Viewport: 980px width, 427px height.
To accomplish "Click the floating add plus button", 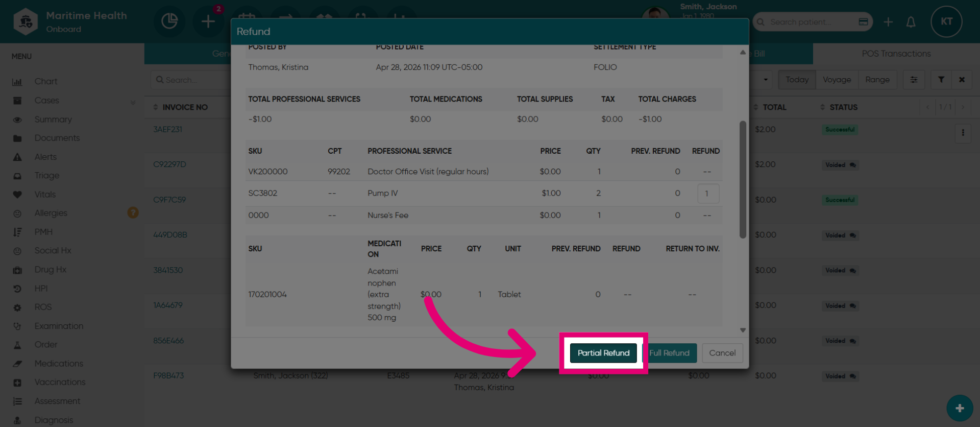I will (959, 408).
